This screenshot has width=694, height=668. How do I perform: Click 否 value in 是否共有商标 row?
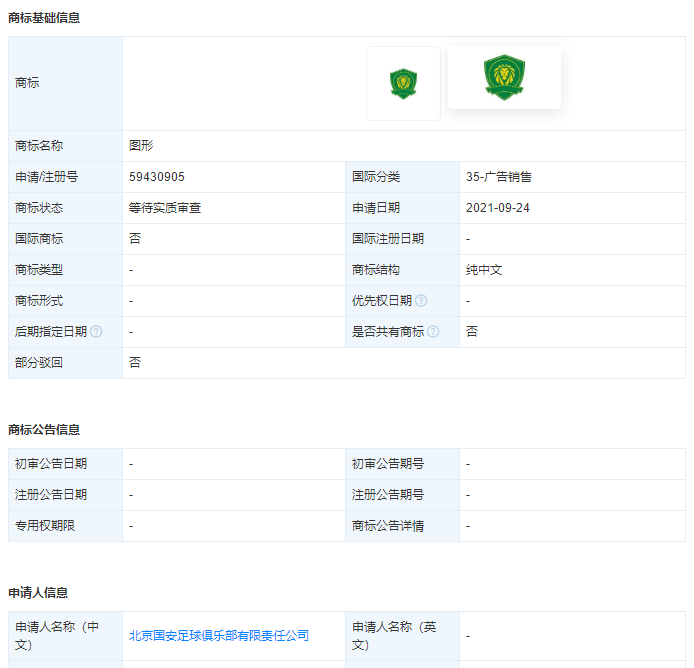tap(472, 332)
